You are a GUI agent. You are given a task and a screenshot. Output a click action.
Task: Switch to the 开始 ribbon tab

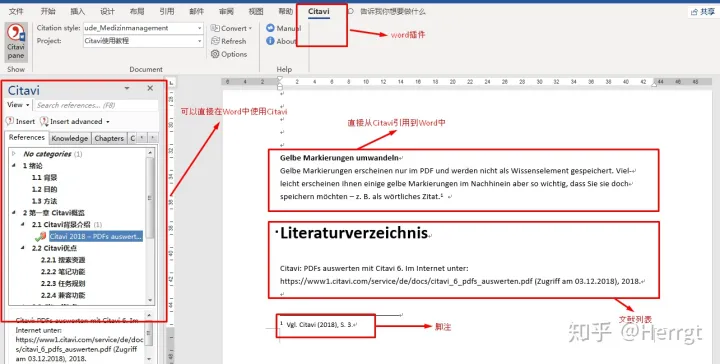48,11
